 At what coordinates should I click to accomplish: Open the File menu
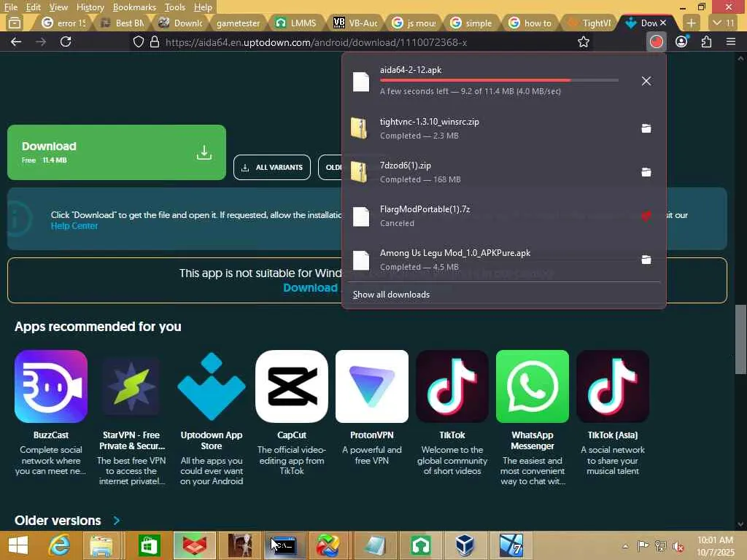pos(10,7)
